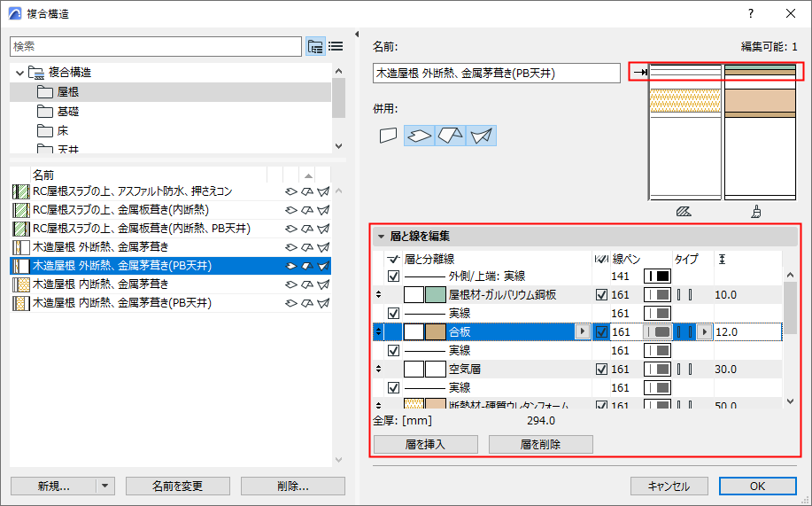812x506 pixels.
Task: Click the 名前を変更 button
Action: pos(178,486)
